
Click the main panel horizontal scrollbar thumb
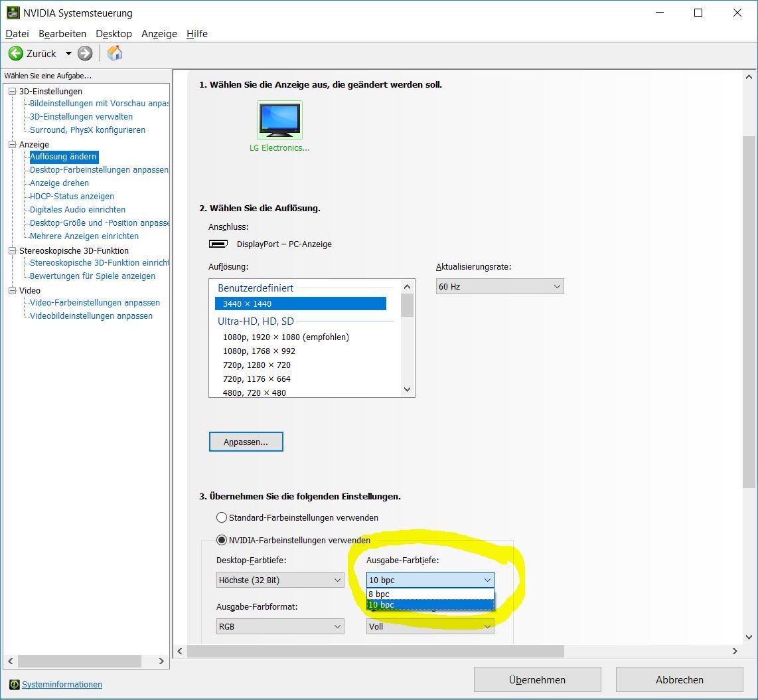[x=376, y=651]
